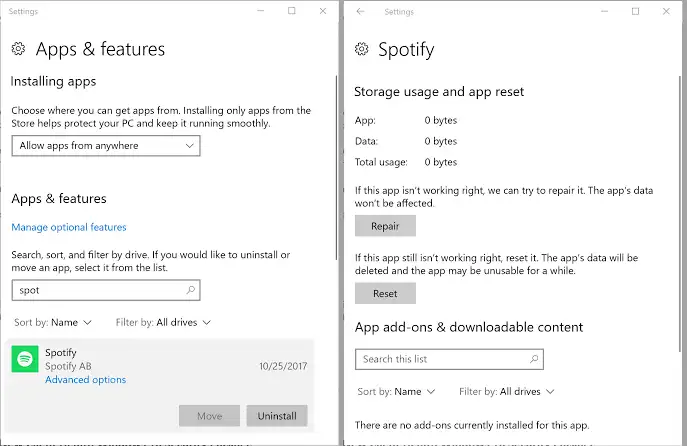Click the Storage usage and app reset heading
687x446 pixels.
[439, 92]
